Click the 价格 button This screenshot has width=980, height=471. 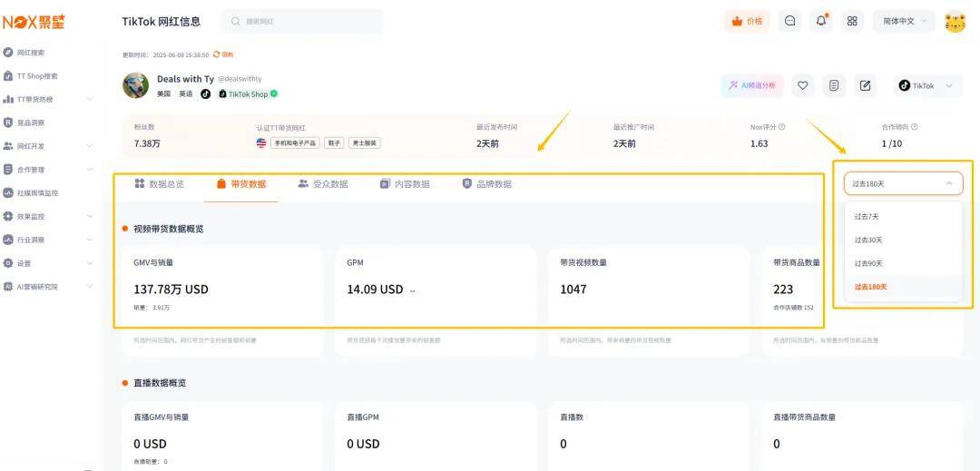[748, 21]
